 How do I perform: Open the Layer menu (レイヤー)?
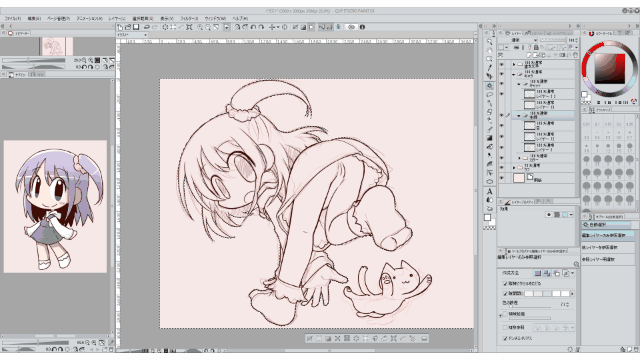point(117,18)
